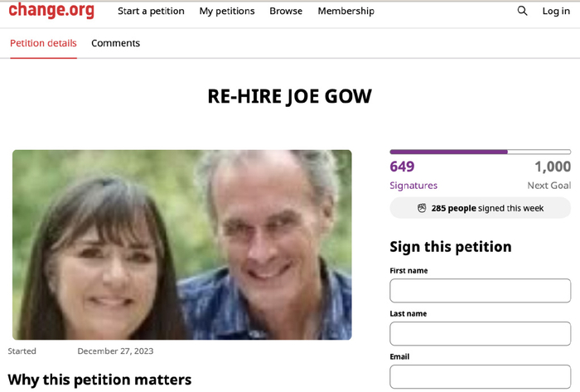Go to My petitions
Image resolution: width=580 pixels, height=392 pixels.
227,11
